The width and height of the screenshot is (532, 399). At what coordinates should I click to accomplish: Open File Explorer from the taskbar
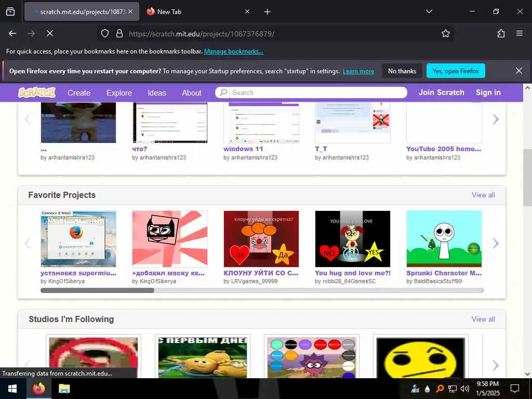(64, 389)
